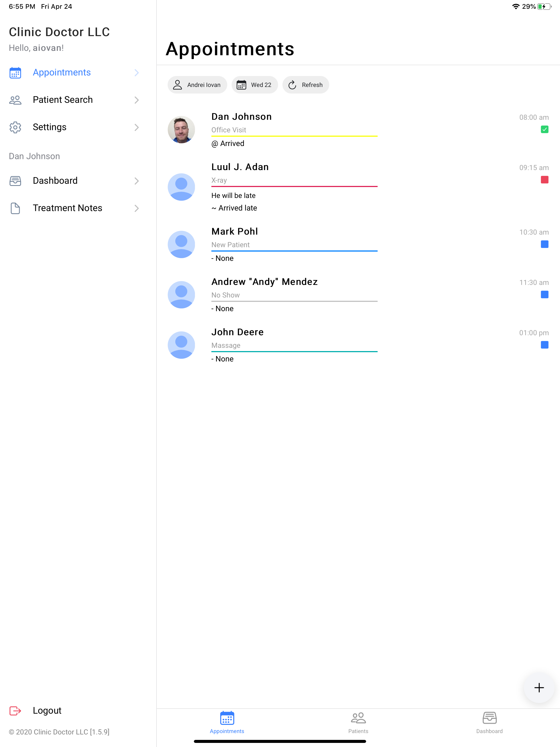The image size is (560, 747).
Task: Click Andrew "Andy" Mendez's avatar placeholder
Action: tap(181, 295)
